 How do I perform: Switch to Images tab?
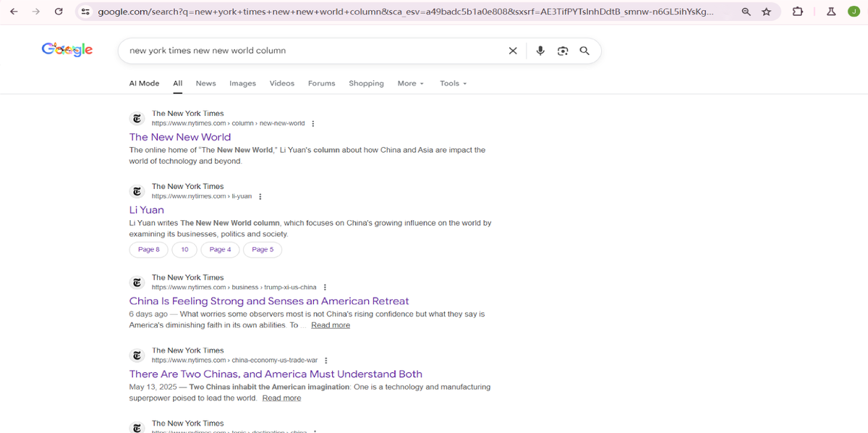[x=242, y=83]
